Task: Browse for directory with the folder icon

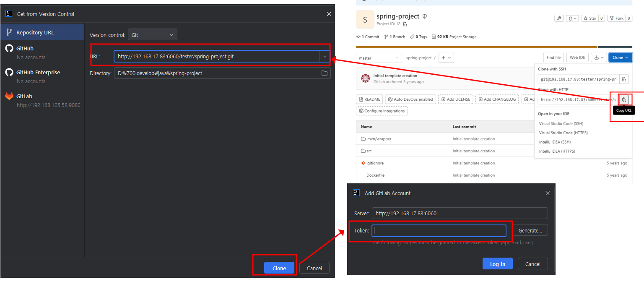Action: click(x=325, y=73)
